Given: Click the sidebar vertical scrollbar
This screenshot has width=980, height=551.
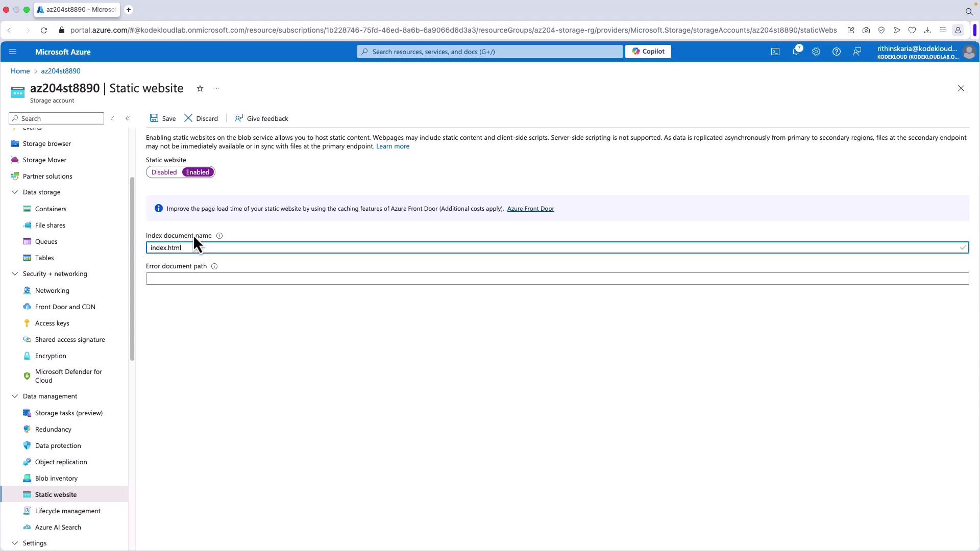Looking at the screenshot, I should 132,269.
